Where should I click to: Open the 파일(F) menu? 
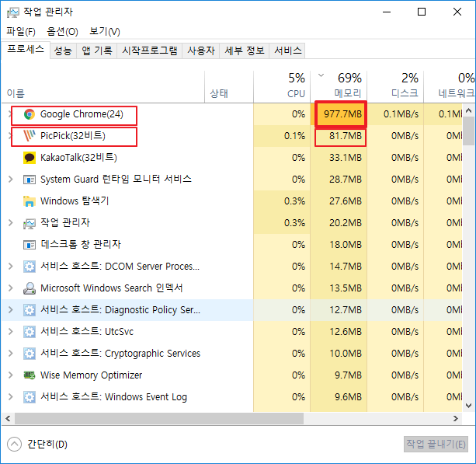[21, 31]
